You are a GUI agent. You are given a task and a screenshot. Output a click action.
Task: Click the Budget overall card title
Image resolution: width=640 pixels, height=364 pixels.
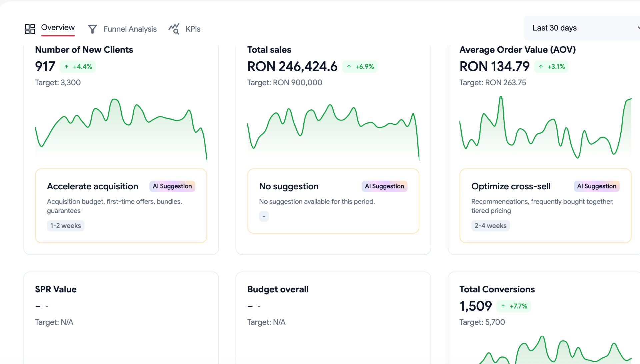pos(278,289)
